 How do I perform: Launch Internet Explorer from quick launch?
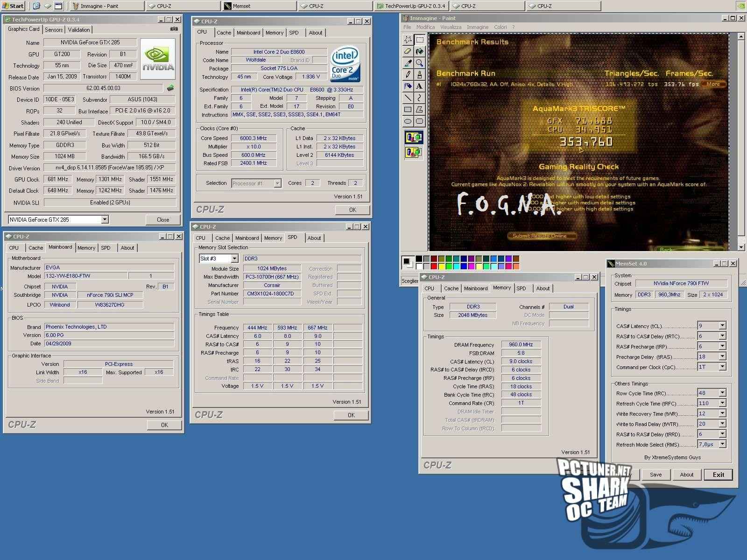point(36,6)
